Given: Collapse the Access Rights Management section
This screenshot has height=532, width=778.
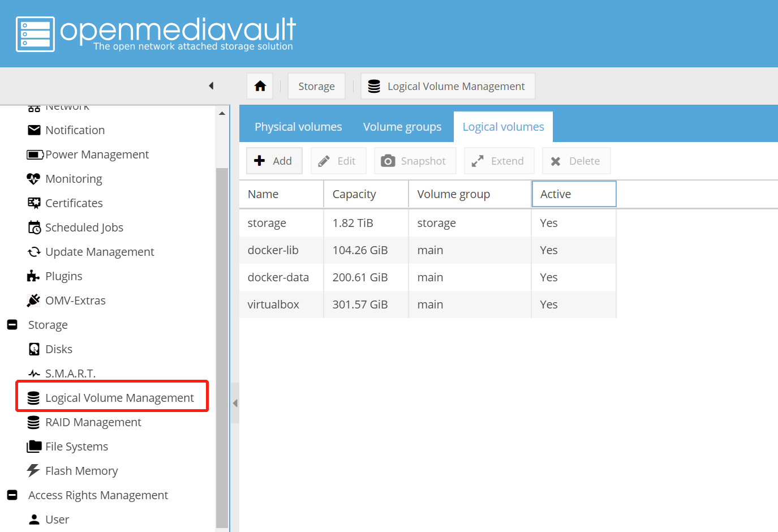Looking at the screenshot, I should coord(12,495).
